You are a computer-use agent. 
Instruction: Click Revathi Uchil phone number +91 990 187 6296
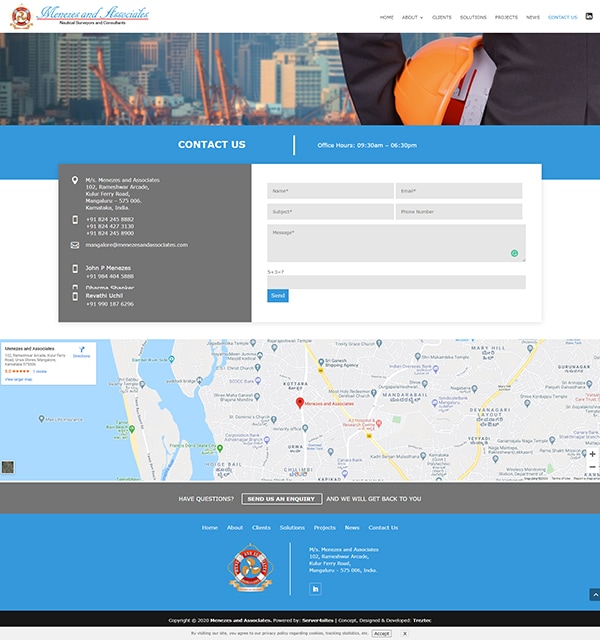click(x=110, y=304)
